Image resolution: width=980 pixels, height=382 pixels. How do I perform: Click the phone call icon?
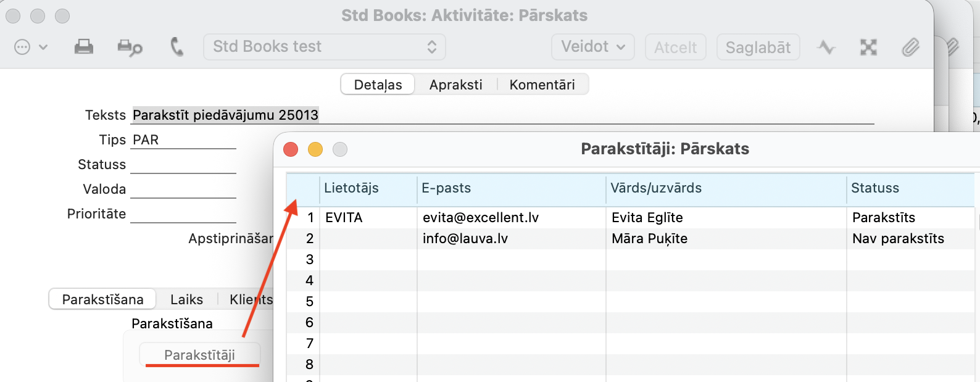tap(177, 47)
